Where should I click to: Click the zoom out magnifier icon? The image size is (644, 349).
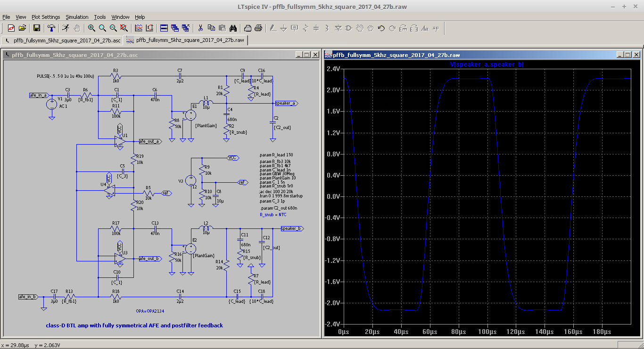click(x=113, y=28)
